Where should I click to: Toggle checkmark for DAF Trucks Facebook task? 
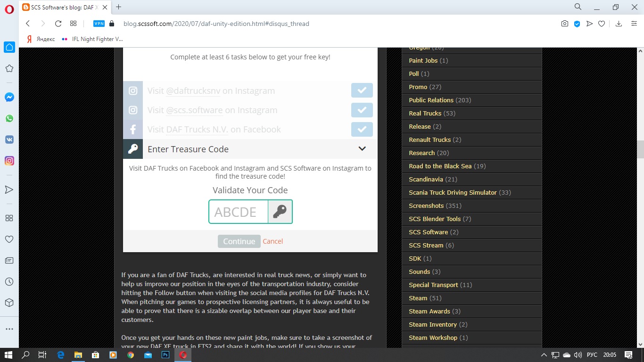[362, 129]
